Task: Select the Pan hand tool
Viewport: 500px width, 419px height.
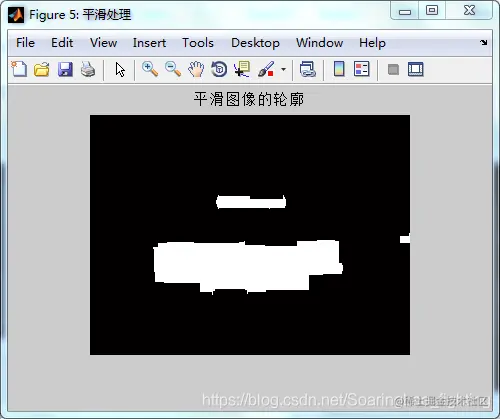Action: tap(196, 69)
